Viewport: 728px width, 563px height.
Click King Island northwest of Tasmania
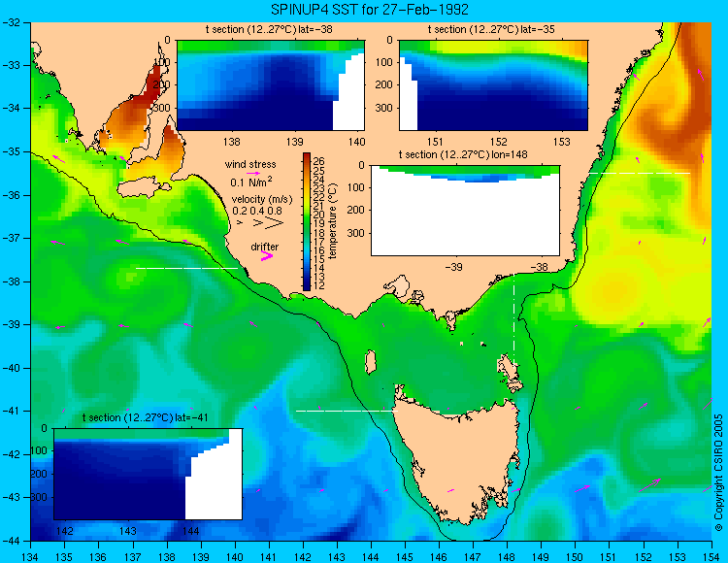[371, 362]
